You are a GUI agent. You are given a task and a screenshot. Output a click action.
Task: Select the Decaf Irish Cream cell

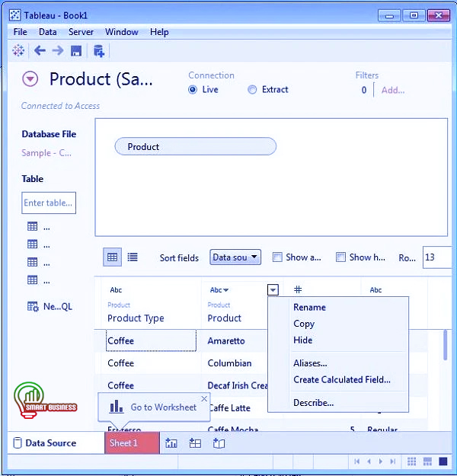[x=238, y=385]
